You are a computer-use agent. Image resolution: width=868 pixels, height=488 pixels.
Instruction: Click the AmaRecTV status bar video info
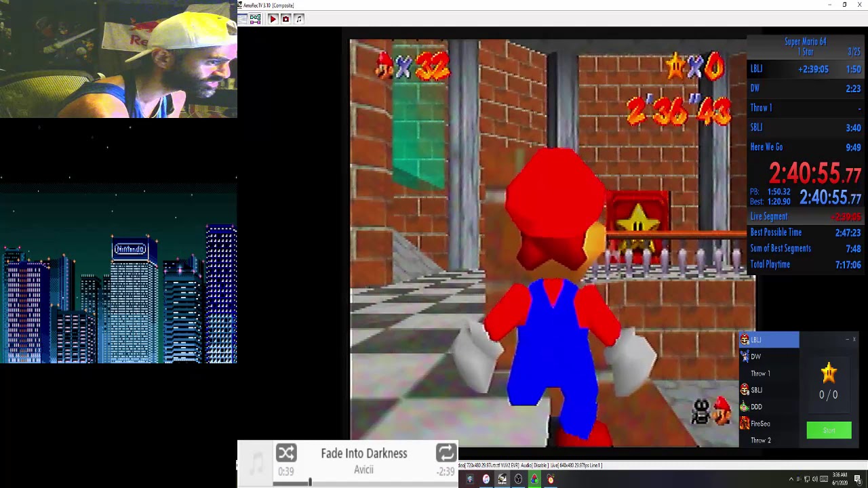click(530, 466)
